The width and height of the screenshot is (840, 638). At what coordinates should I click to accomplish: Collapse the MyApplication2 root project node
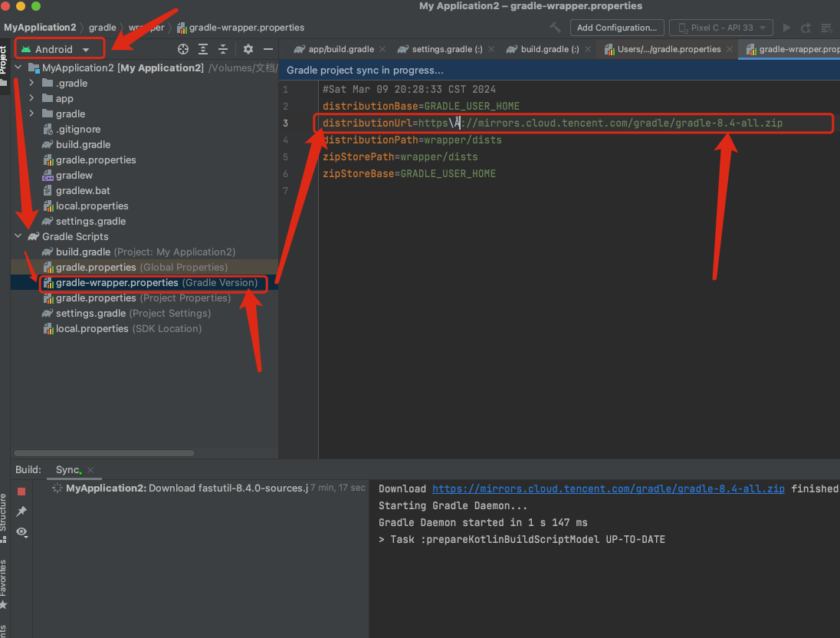click(18, 67)
